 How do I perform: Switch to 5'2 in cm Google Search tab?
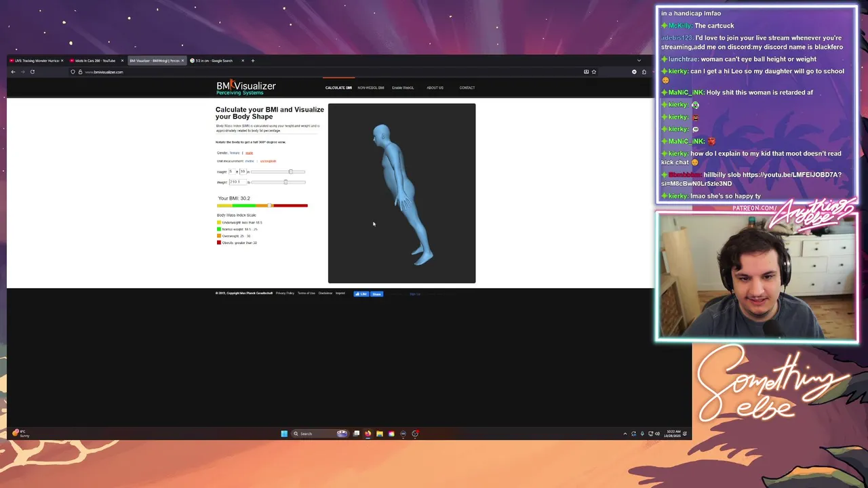click(x=214, y=61)
